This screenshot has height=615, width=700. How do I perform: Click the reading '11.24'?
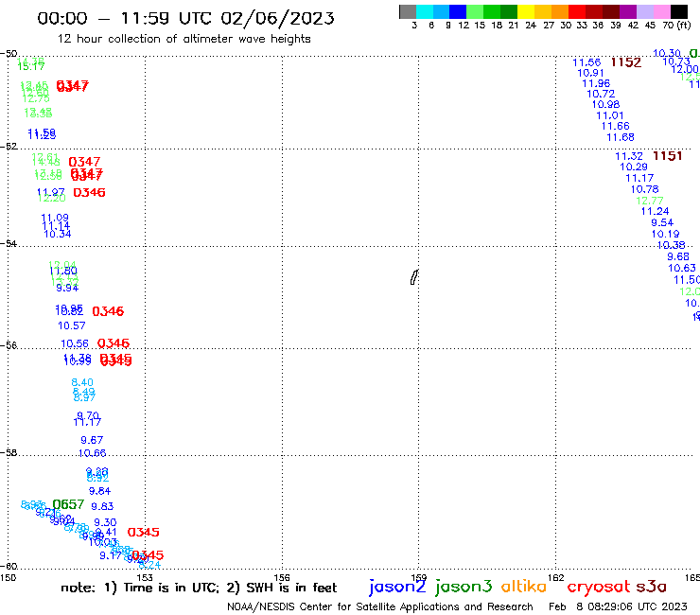(655, 211)
